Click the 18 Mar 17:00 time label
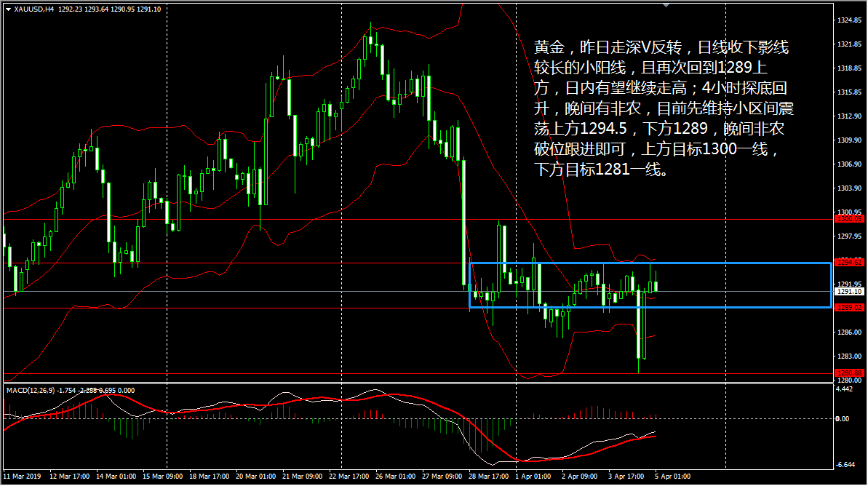The height and width of the screenshot is (486, 868). pos(209,476)
